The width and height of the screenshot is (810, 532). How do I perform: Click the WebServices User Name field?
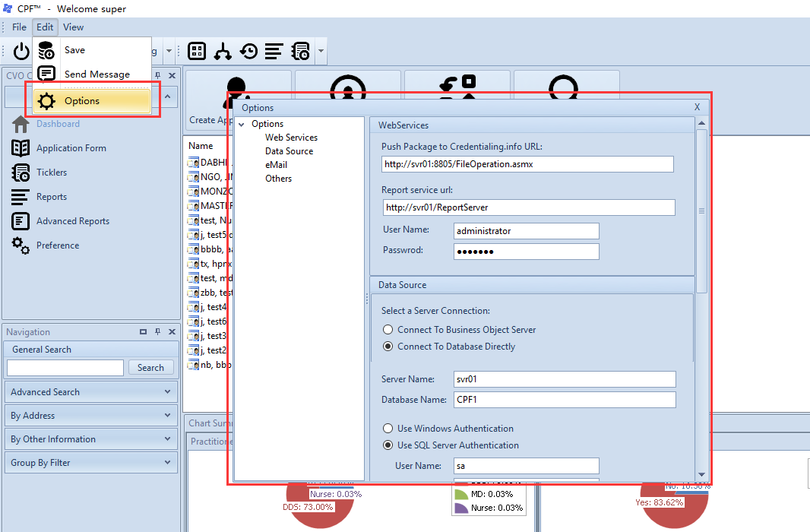click(527, 231)
